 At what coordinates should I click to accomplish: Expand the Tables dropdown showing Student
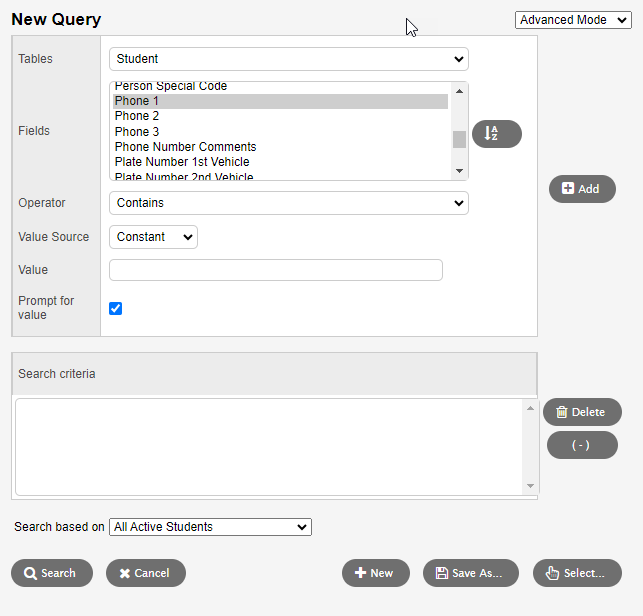[288, 59]
